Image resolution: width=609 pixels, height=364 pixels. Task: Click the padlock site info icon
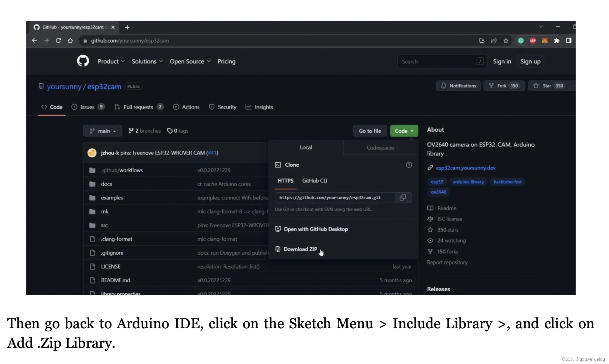85,41
